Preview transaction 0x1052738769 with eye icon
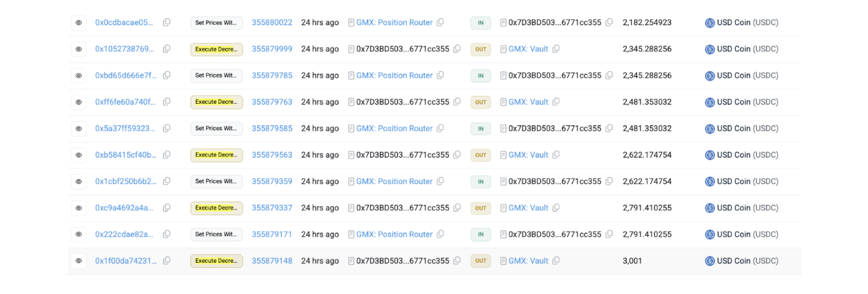868x294 pixels. 78,49
